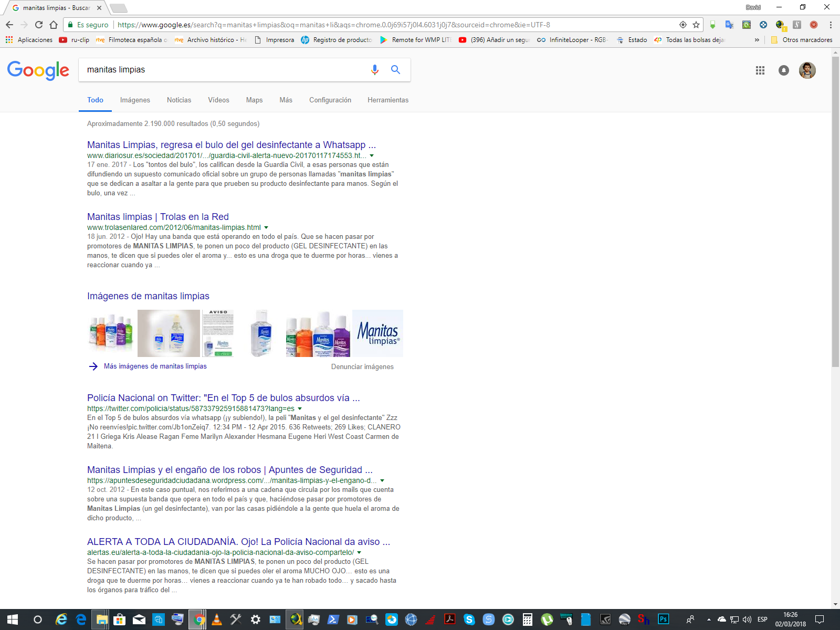The width and height of the screenshot is (840, 630).
Task: Open 'Manitas limpias | Trolas en la Red' result
Action: click(157, 217)
